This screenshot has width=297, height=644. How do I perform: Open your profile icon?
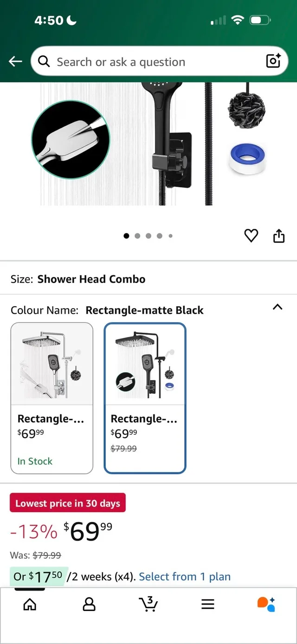[x=89, y=604]
